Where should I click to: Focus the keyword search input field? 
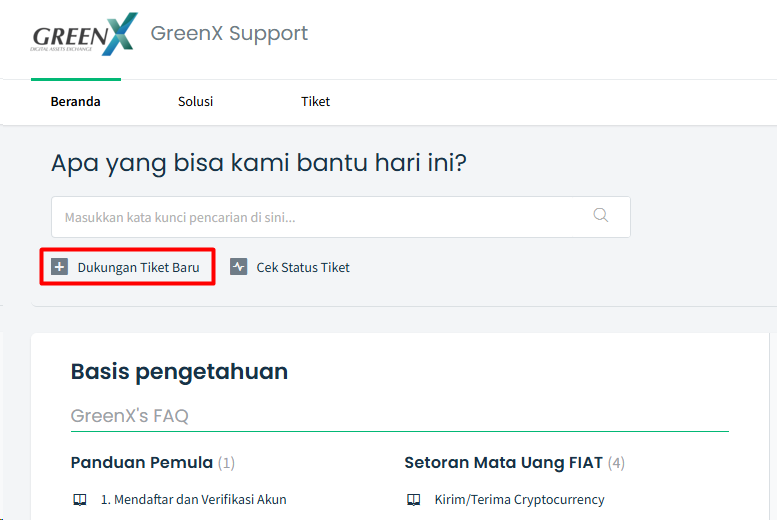tap(341, 217)
